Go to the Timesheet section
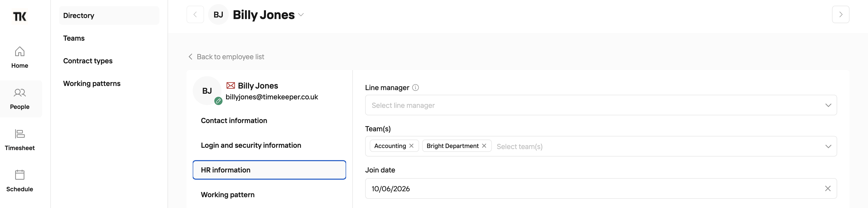This screenshot has width=868, height=208. (x=20, y=140)
